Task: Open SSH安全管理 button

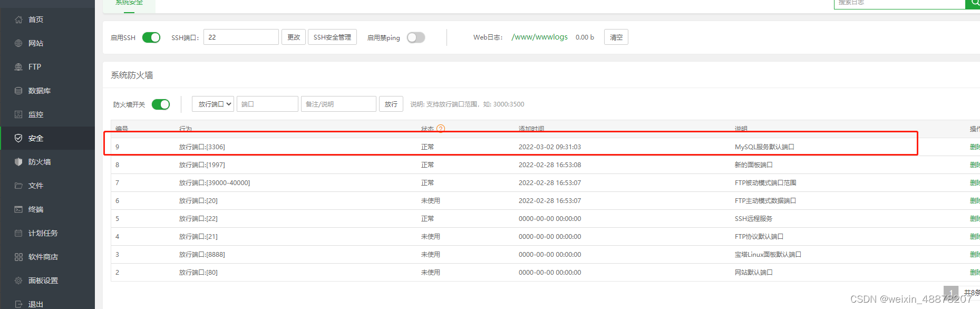Action: point(332,37)
